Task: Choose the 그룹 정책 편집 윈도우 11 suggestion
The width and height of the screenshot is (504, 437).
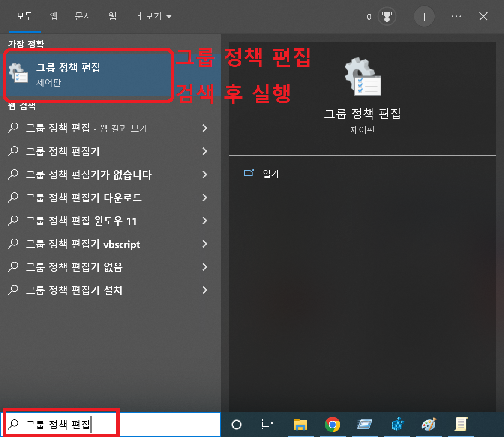Action: [x=108, y=221]
